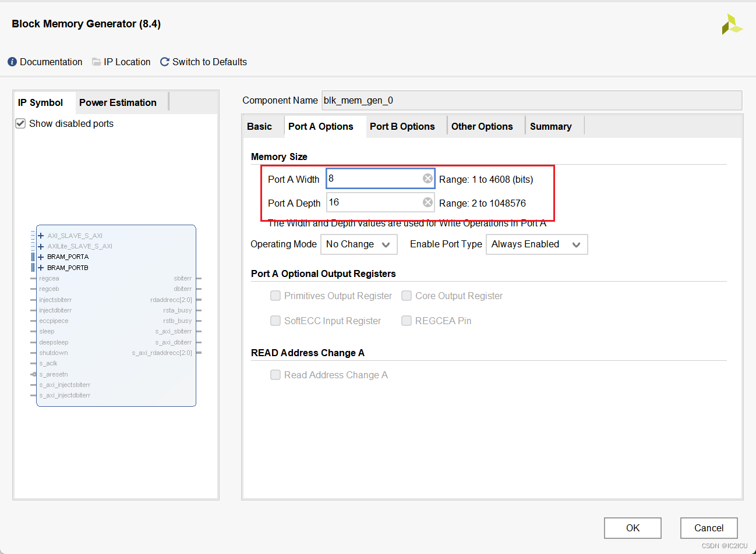The width and height of the screenshot is (756, 554).
Task: View the Summary tab
Action: point(550,126)
